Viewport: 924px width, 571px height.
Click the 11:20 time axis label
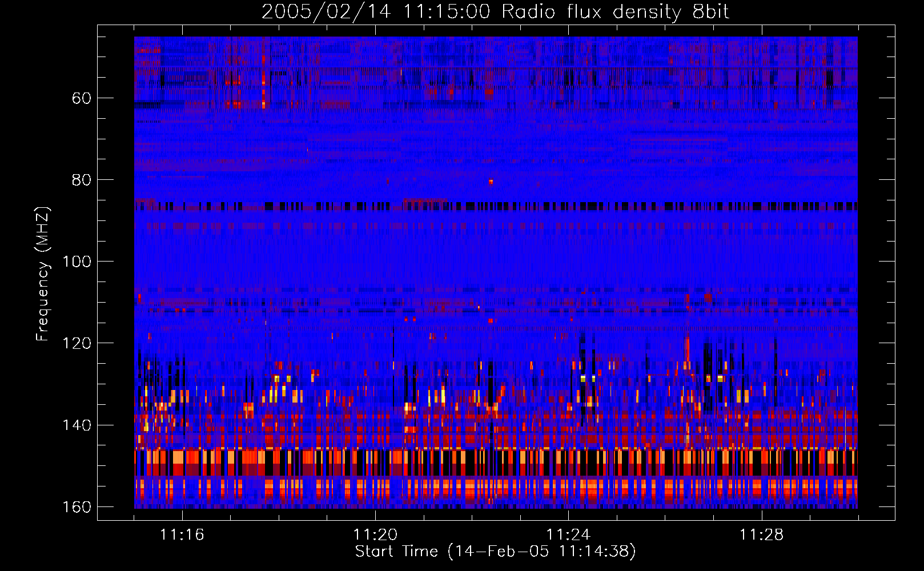click(x=375, y=535)
